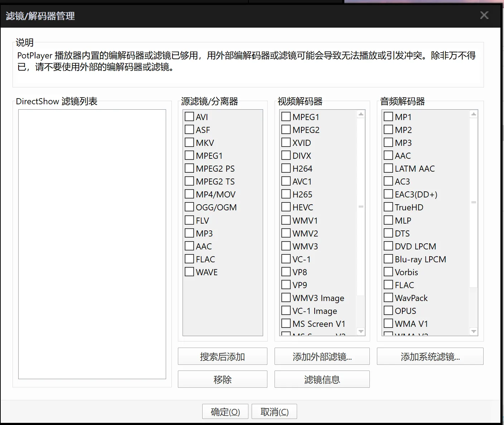Toggle the HEVC video decoder checkbox
This screenshot has height=425, width=504.
(285, 207)
